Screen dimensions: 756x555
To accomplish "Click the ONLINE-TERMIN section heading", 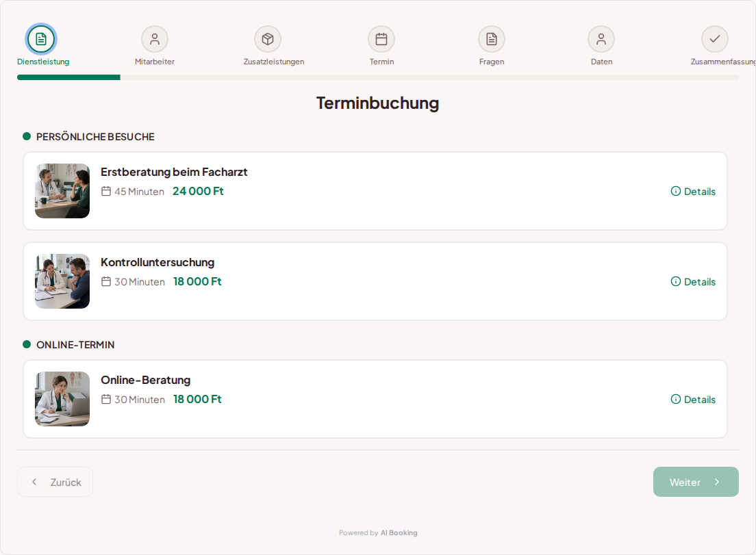I will click(x=76, y=345).
